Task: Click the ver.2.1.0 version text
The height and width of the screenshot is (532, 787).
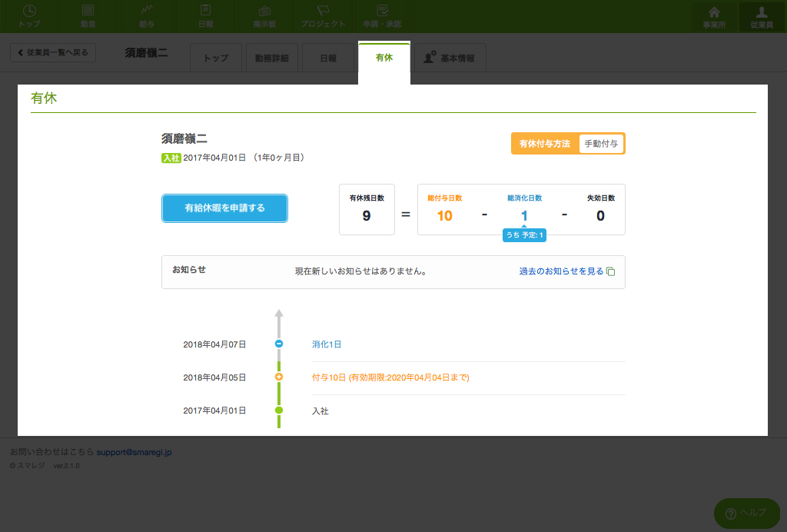Action: click(x=66, y=466)
